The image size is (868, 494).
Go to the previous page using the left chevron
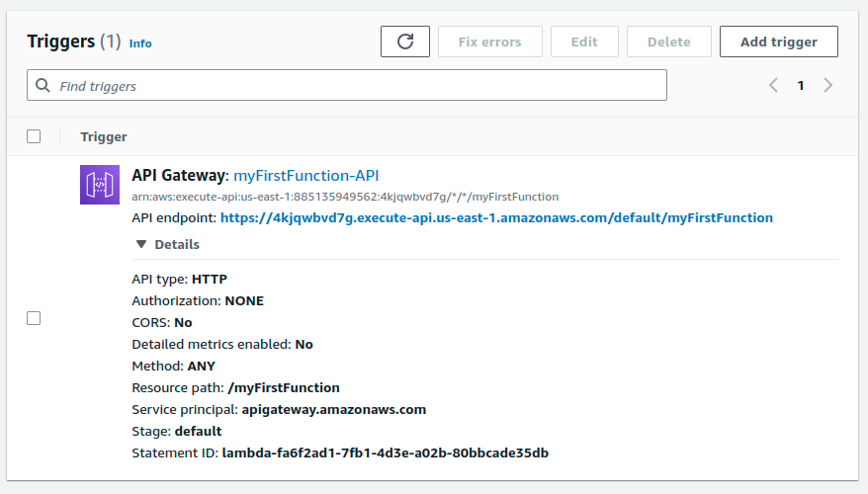[x=774, y=86]
